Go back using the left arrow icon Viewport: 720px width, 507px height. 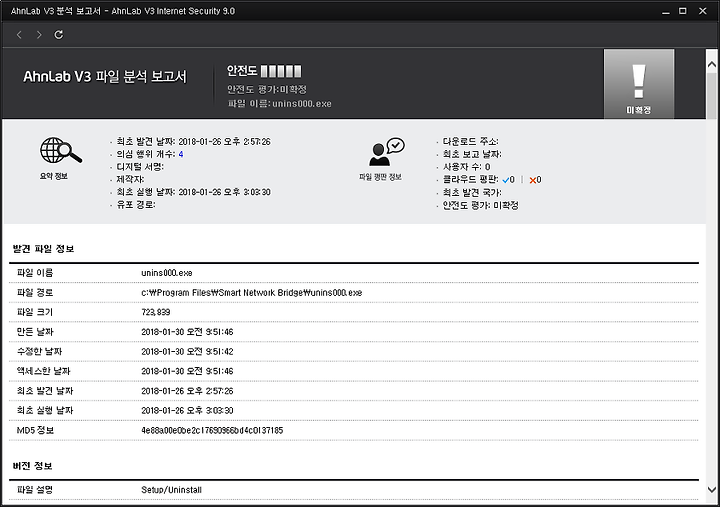tap(19, 35)
